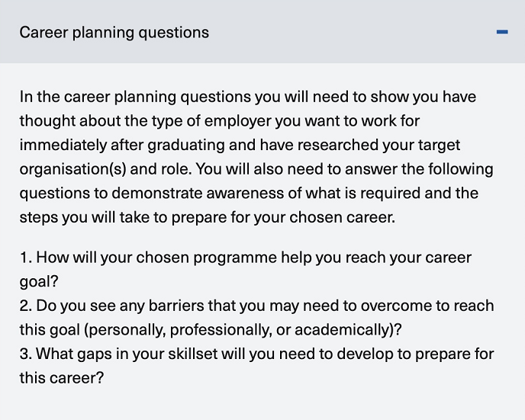Click the number '1.' list marker
The height and width of the screenshot is (420, 525).
(26, 258)
